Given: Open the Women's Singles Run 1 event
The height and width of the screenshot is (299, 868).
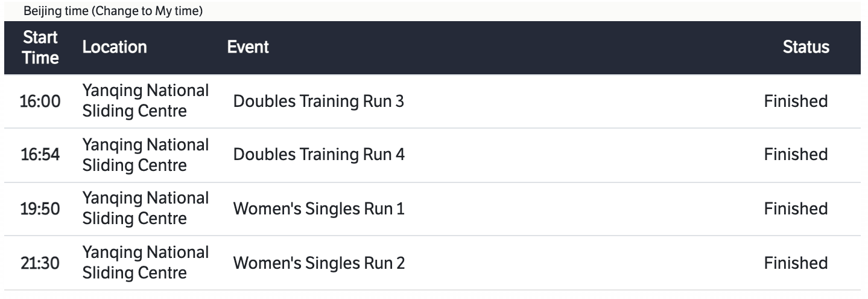Looking at the screenshot, I should click(318, 209).
